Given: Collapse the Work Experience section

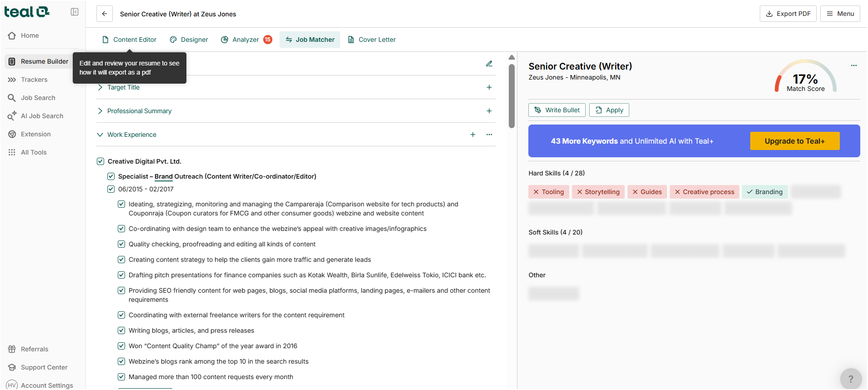Looking at the screenshot, I should [100, 135].
